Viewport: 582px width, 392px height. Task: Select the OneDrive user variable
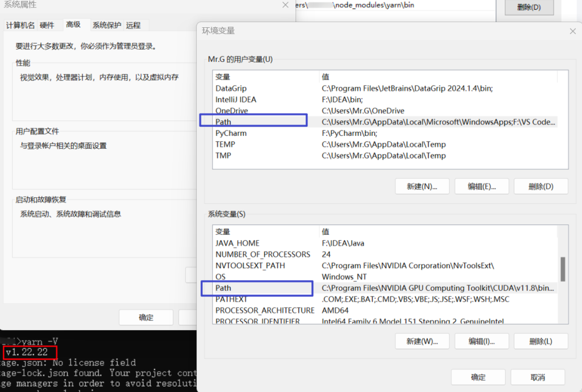coord(232,110)
